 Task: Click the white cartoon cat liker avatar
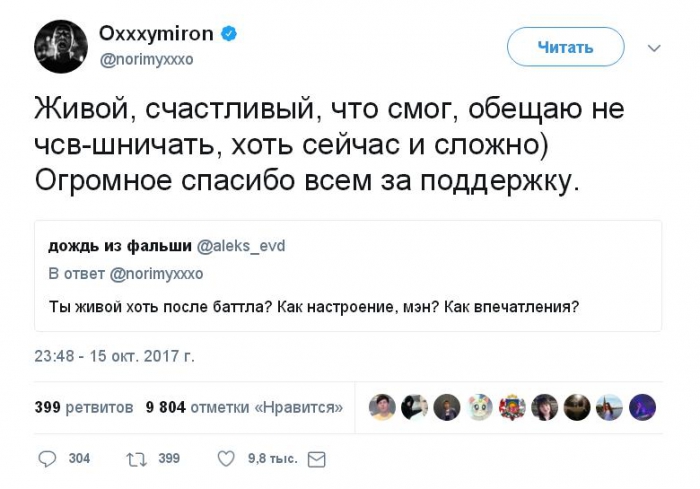click(480, 407)
